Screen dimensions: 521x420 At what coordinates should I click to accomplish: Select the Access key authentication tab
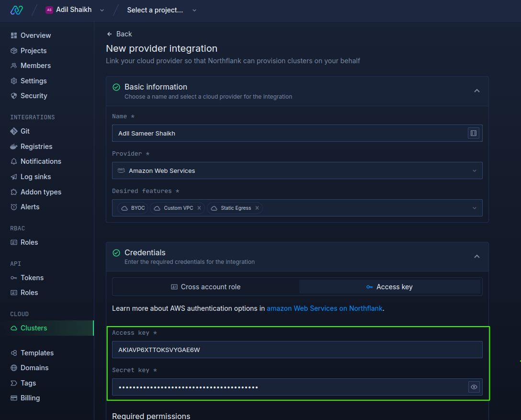pos(389,286)
